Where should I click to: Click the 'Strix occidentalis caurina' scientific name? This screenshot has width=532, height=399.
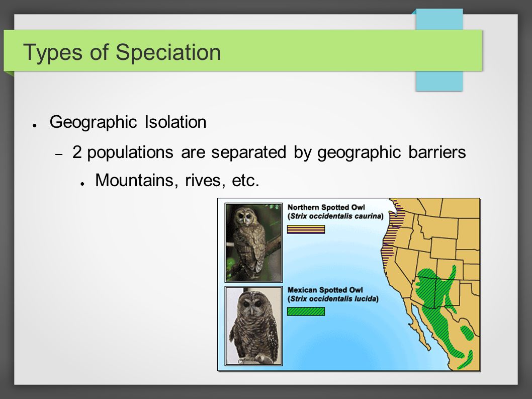(335, 216)
